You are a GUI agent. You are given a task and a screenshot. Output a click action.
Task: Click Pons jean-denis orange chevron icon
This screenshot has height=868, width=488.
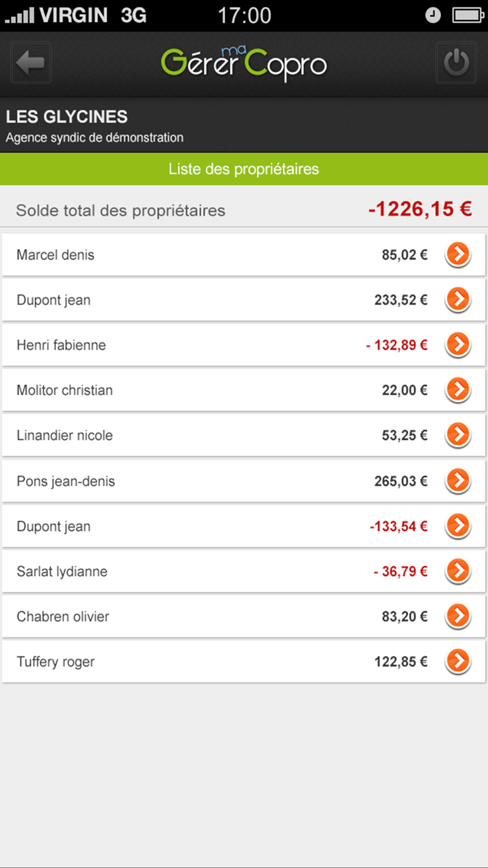[458, 480]
